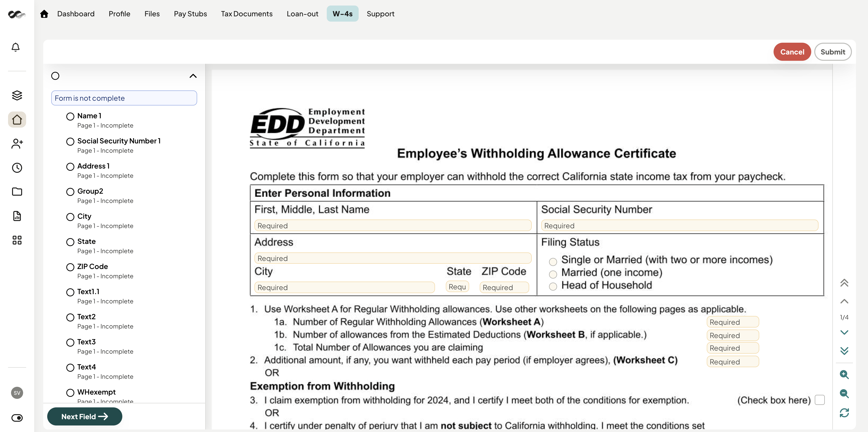Select Head of Household radio button

553,286
